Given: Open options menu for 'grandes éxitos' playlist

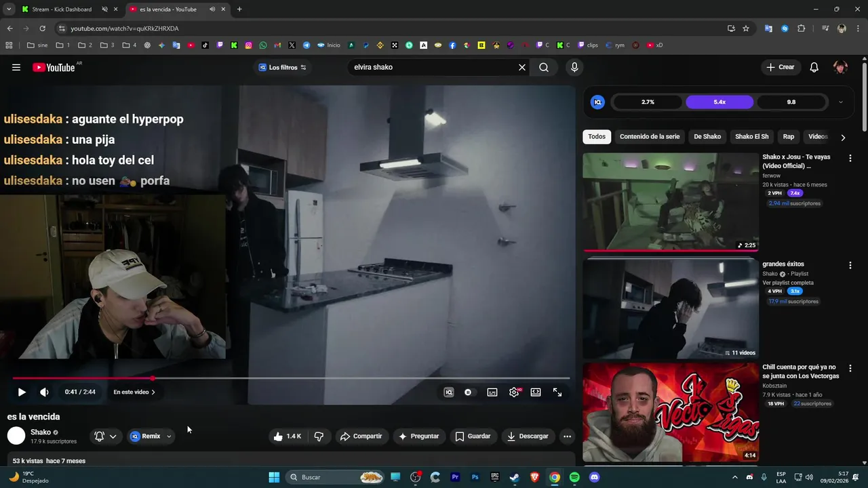Looking at the screenshot, I should 850,265.
